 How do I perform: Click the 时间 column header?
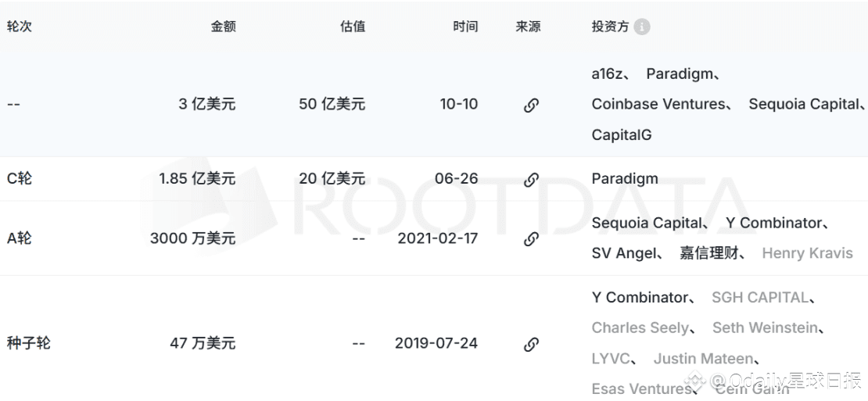point(465,27)
